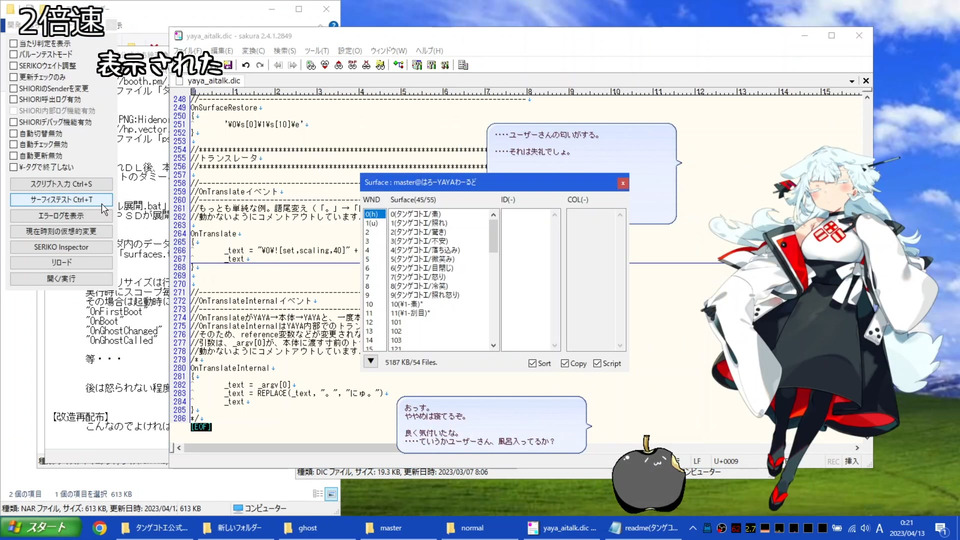The width and height of the screenshot is (960, 540).
Task: Click the jump-back arrow icon in sakura toolbar
Action: click(x=278, y=65)
